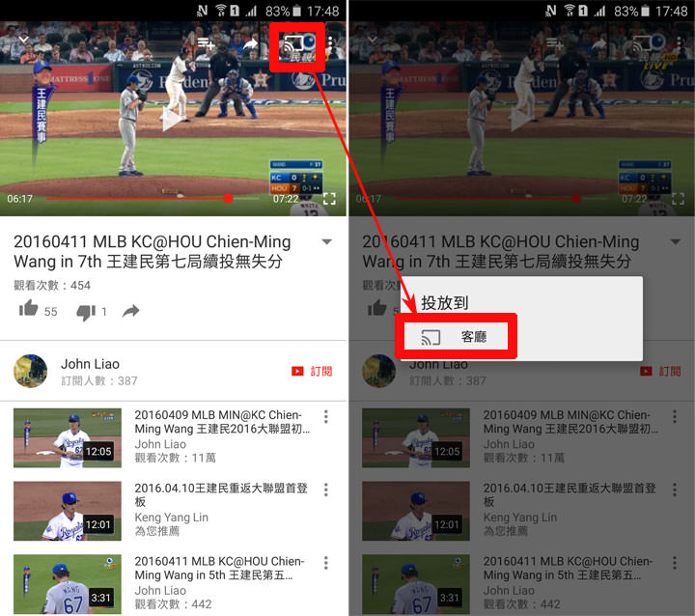695x616 pixels.
Task: Tap share arrow below the left video title
Action: (130, 311)
